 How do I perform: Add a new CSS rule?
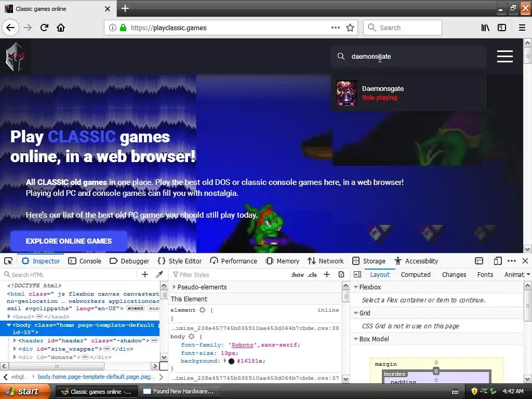(x=327, y=274)
